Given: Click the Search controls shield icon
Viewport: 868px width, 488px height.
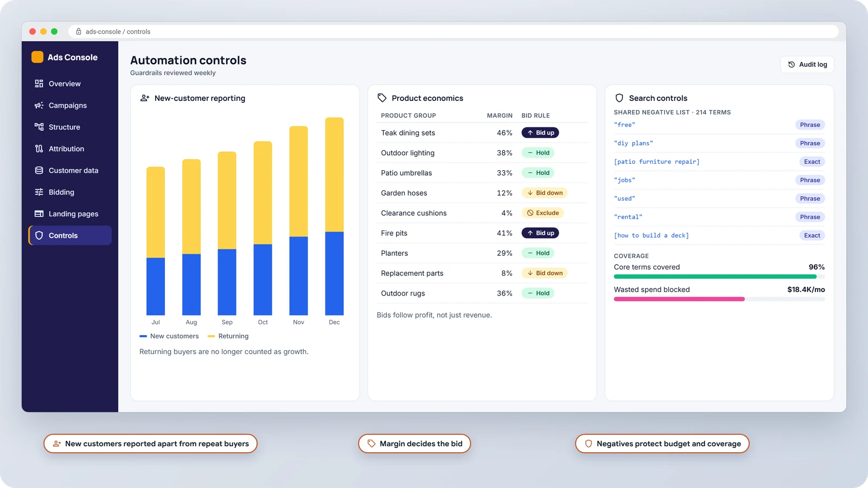Looking at the screenshot, I should click(x=619, y=98).
